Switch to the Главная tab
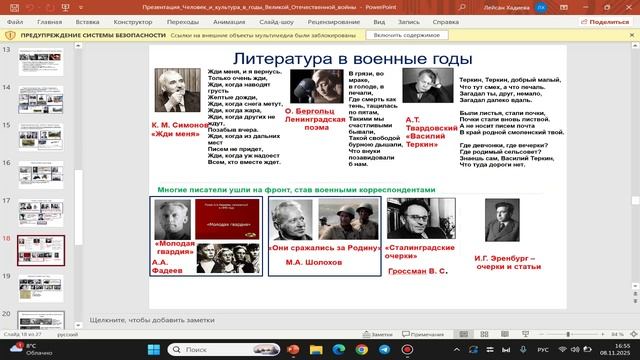Viewport: 640px width, 360px height. [x=49, y=22]
